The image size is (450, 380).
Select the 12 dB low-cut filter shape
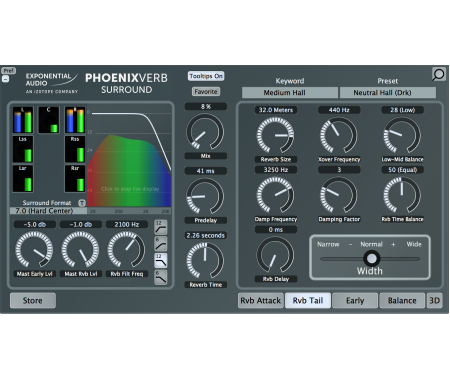tap(161, 227)
